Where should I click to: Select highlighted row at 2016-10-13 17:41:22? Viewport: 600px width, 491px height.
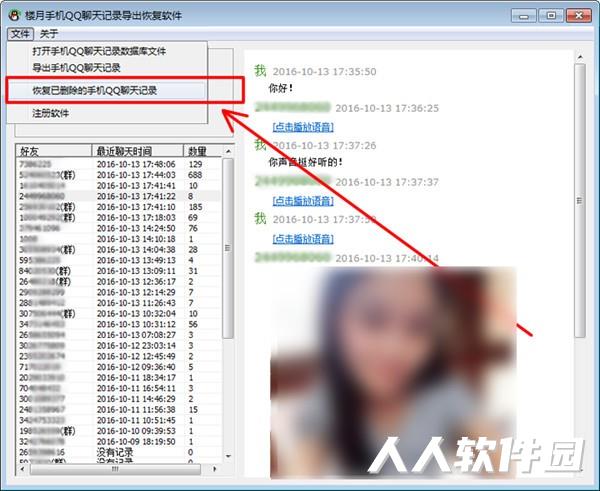tap(118, 196)
